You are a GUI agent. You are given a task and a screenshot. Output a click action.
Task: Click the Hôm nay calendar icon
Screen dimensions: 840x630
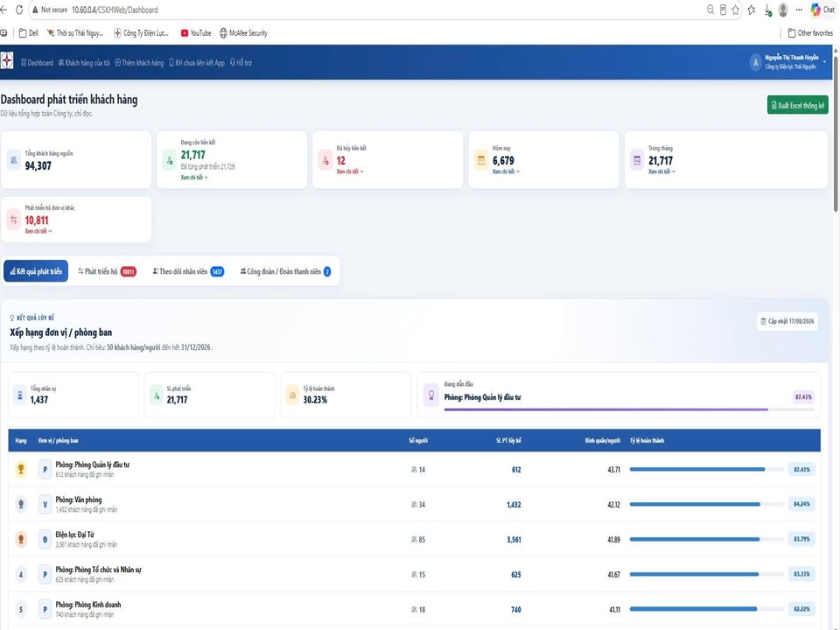coord(481,159)
